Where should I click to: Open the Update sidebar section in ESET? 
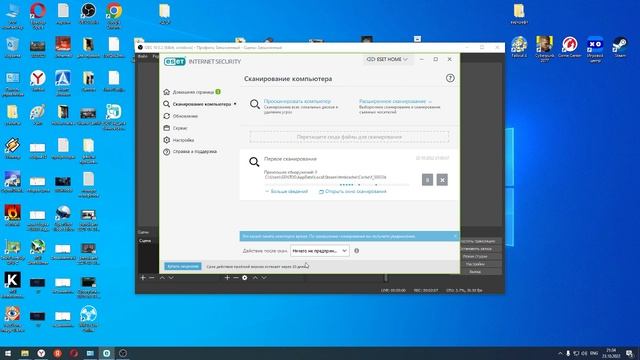180,116
